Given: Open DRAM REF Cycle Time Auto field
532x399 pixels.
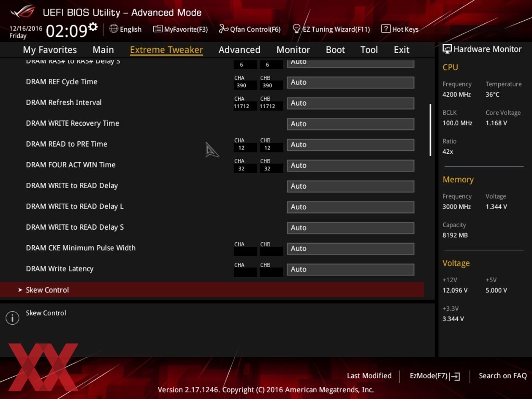Looking at the screenshot, I should click(350, 82).
